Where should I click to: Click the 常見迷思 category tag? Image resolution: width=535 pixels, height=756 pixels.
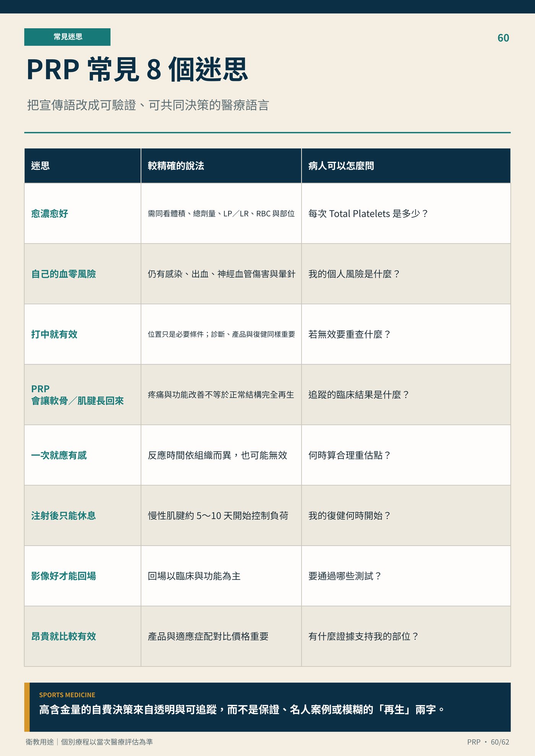click(67, 37)
